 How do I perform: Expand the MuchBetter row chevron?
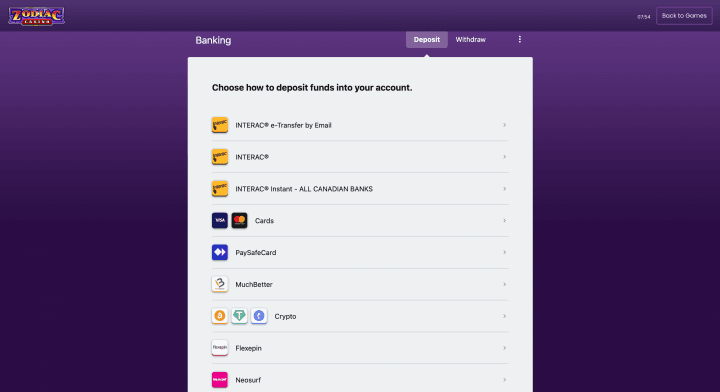(x=504, y=285)
